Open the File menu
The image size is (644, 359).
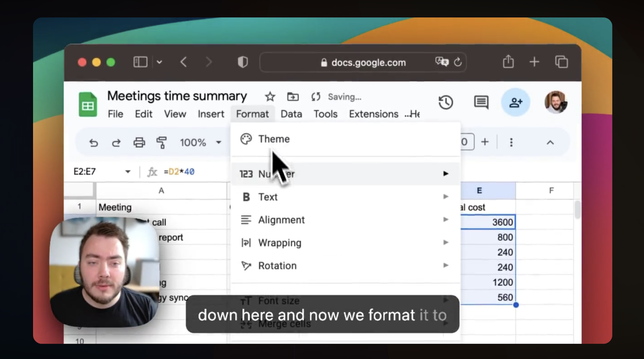pos(116,114)
